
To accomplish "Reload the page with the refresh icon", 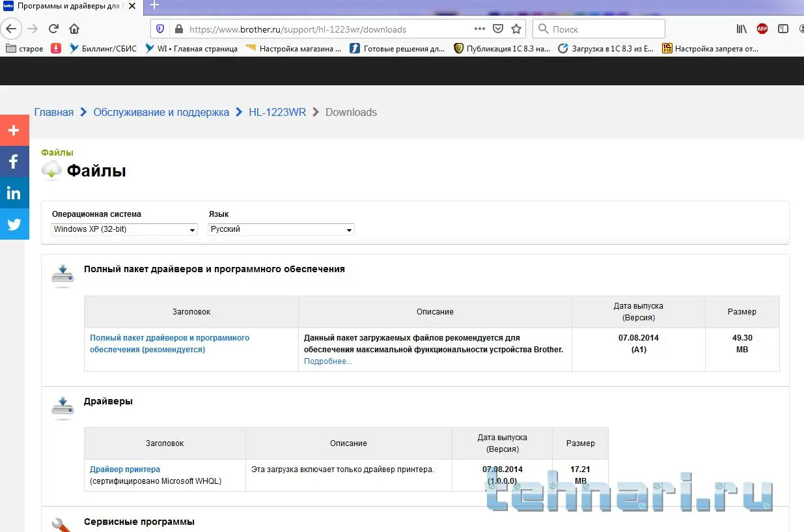I will click(54, 29).
